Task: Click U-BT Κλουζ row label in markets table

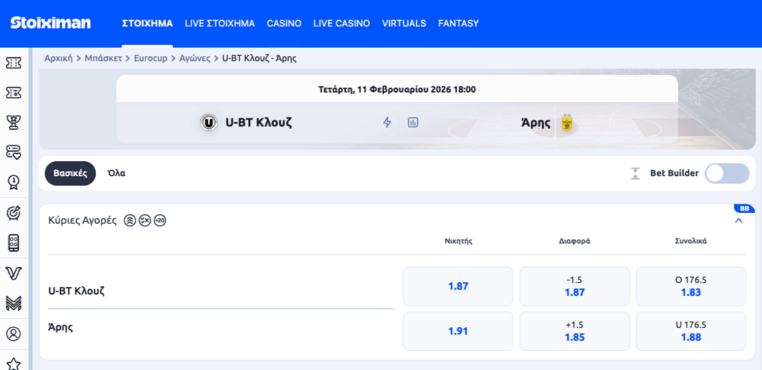Action: [x=77, y=291]
